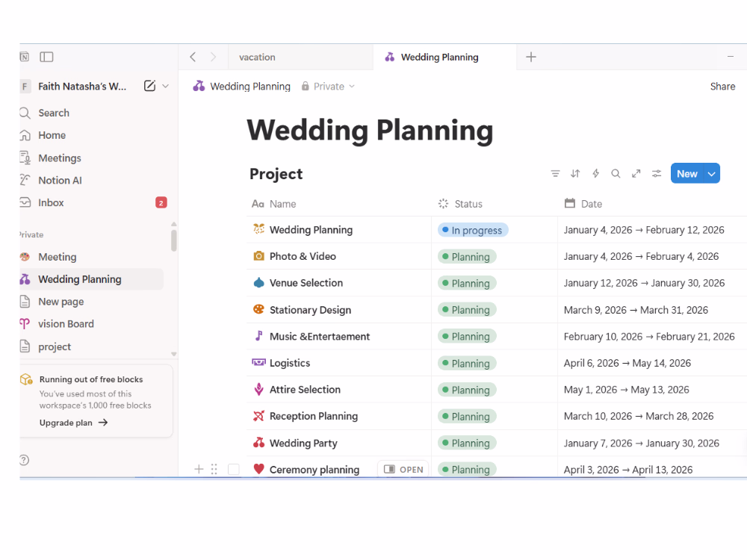Create a new page with the compose icon
747x560 pixels.
click(149, 86)
